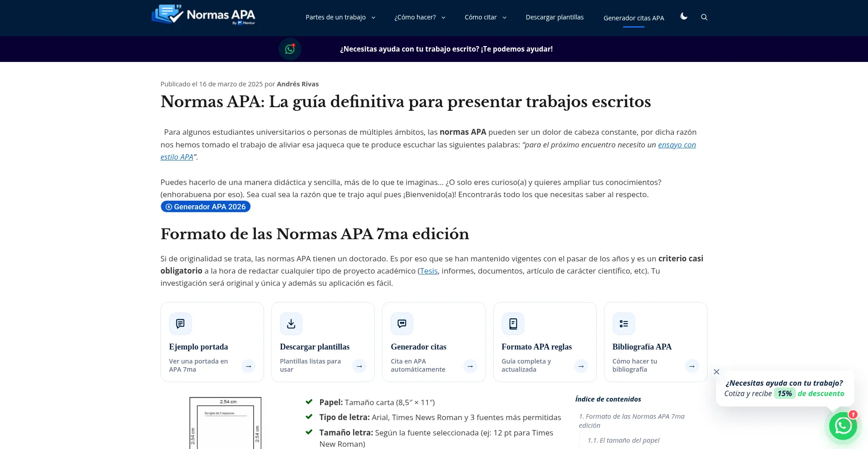
Task: Click arrow on Bibliografía APA card
Action: click(x=692, y=366)
